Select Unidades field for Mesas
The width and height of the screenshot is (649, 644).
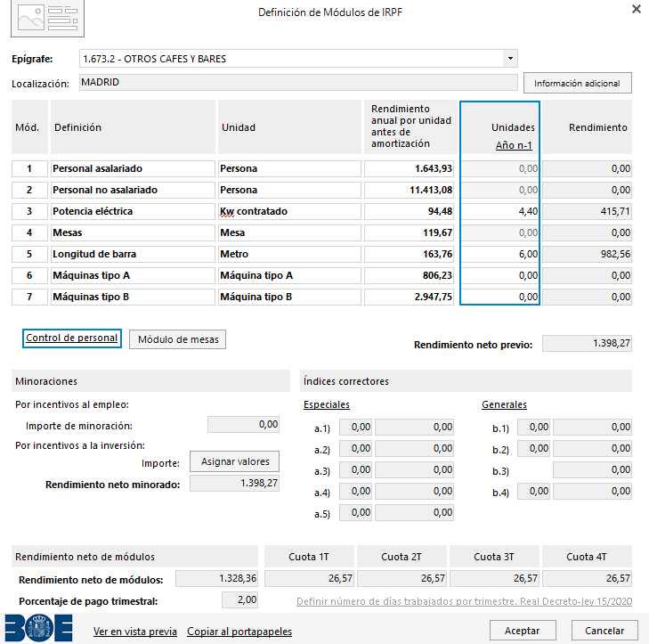499,232
